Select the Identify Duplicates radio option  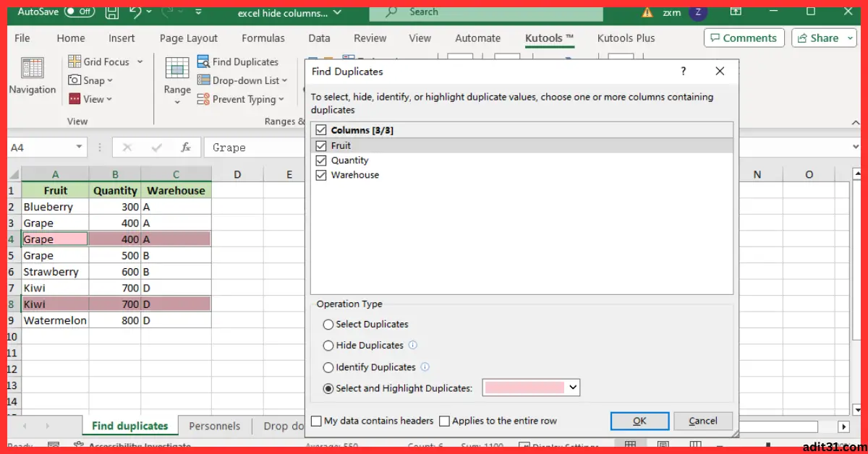(x=328, y=367)
